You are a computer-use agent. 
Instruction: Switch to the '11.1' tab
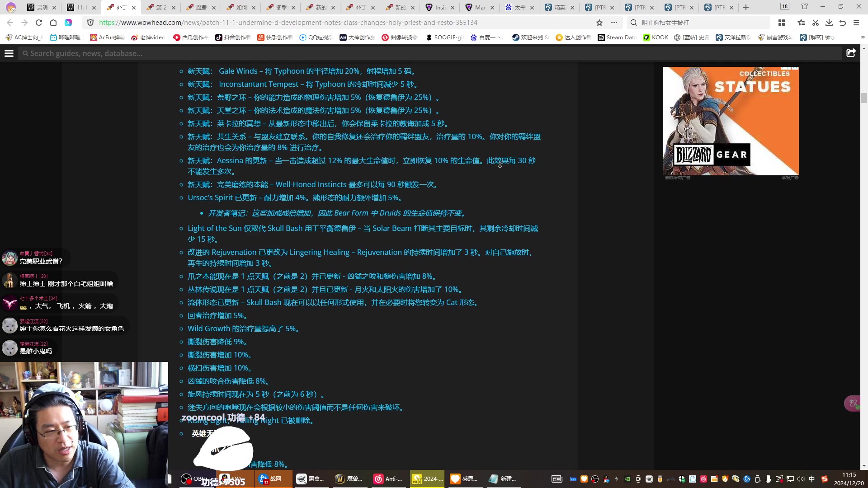pyautogui.click(x=81, y=7)
